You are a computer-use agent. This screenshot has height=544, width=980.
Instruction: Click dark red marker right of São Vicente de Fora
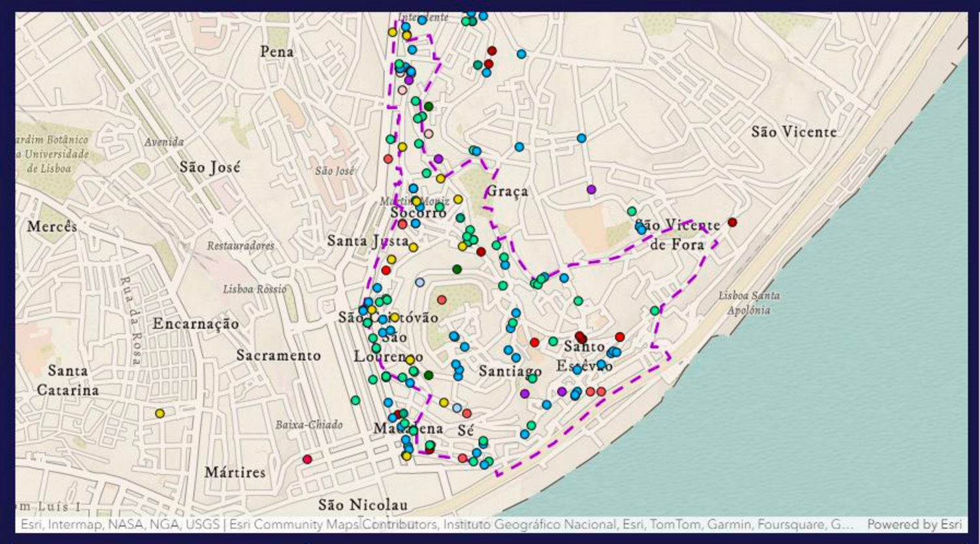[x=732, y=222]
